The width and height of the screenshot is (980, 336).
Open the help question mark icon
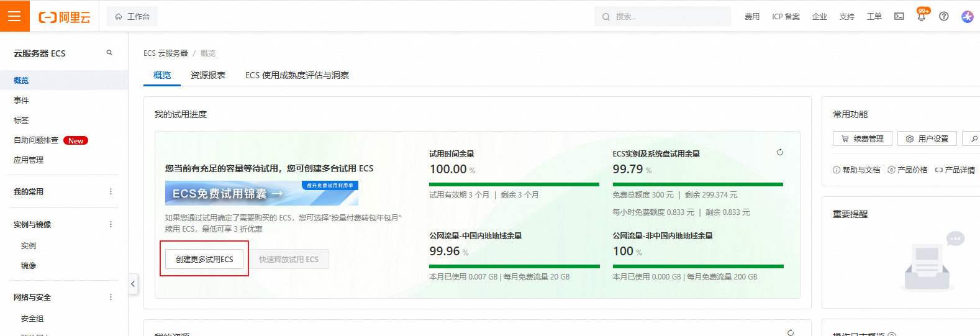point(944,17)
